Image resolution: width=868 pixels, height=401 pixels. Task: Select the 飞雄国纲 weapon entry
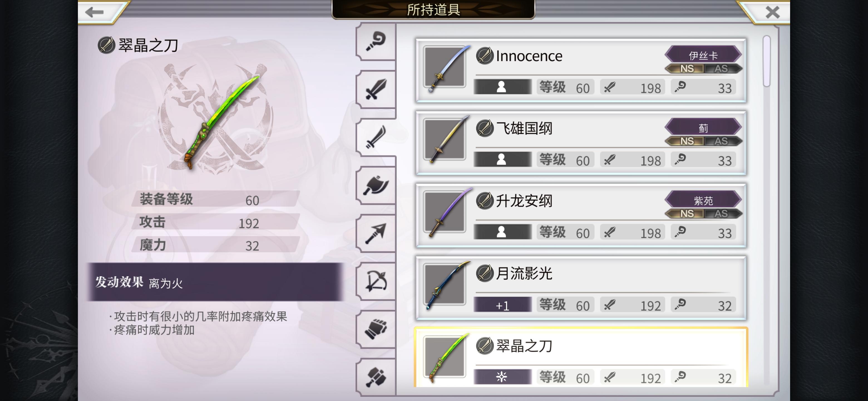click(x=581, y=143)
